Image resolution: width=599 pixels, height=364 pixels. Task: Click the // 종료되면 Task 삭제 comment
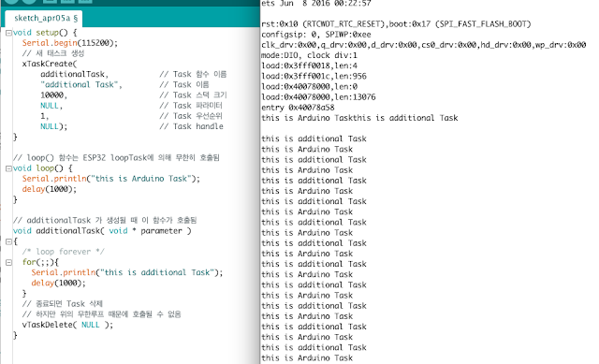pyautogui.click(x=63, y=304)
